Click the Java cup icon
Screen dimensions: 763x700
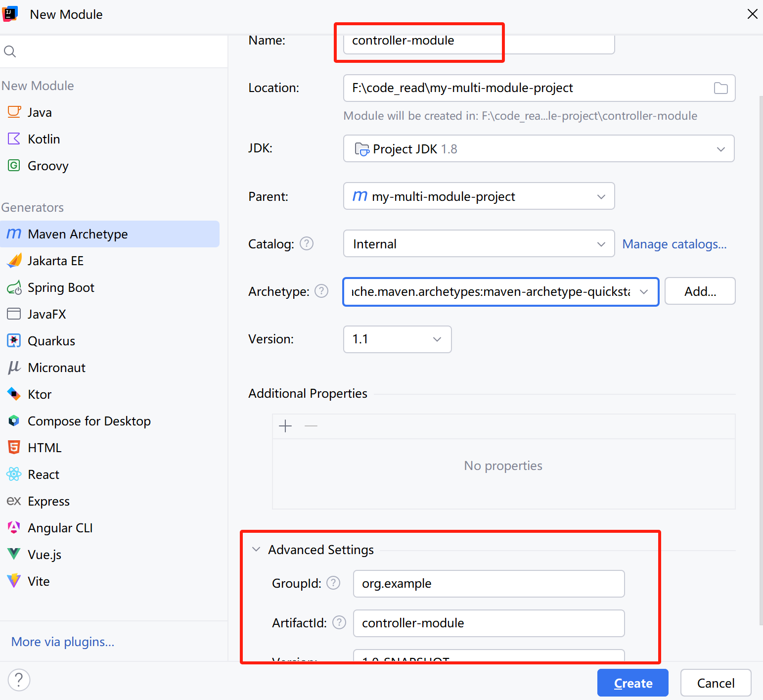tap(14, 112)
